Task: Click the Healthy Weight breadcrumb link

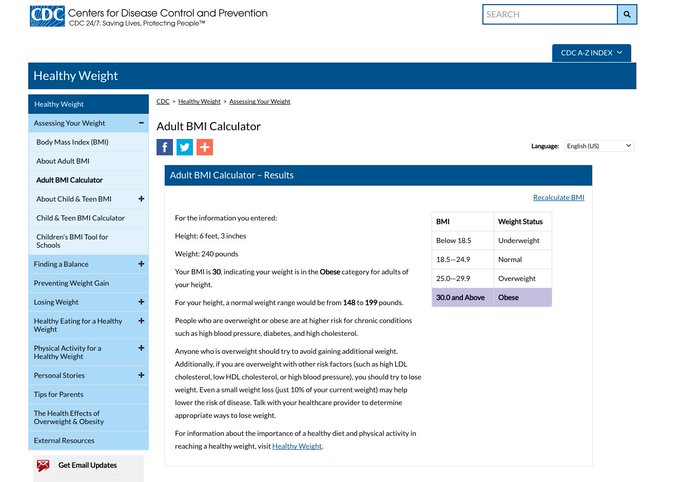Action: point(199,102)
